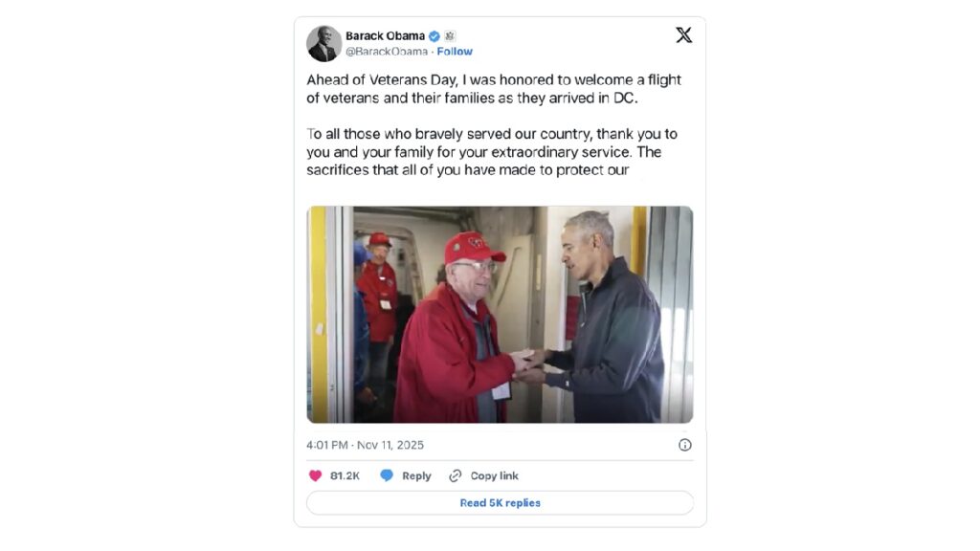980x551 pixels.
Task: Open the handshake photo attached to the tweet
Action: [500, 315]
